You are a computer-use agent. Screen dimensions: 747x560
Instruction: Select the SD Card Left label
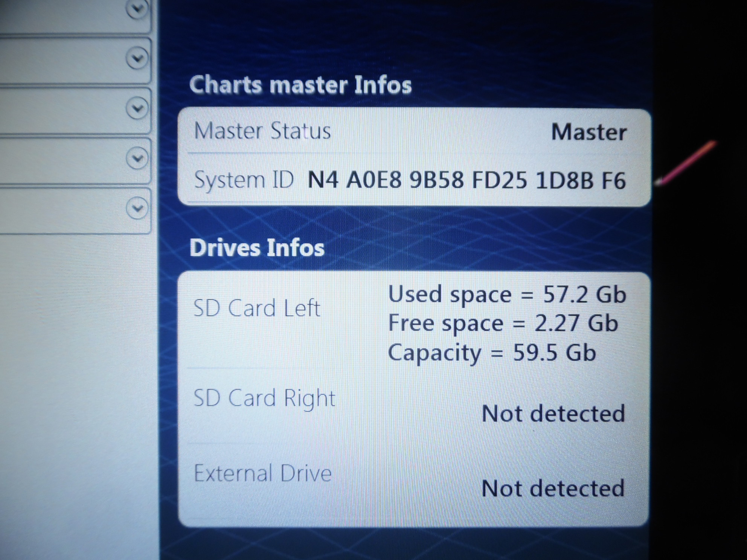point(256,308)
